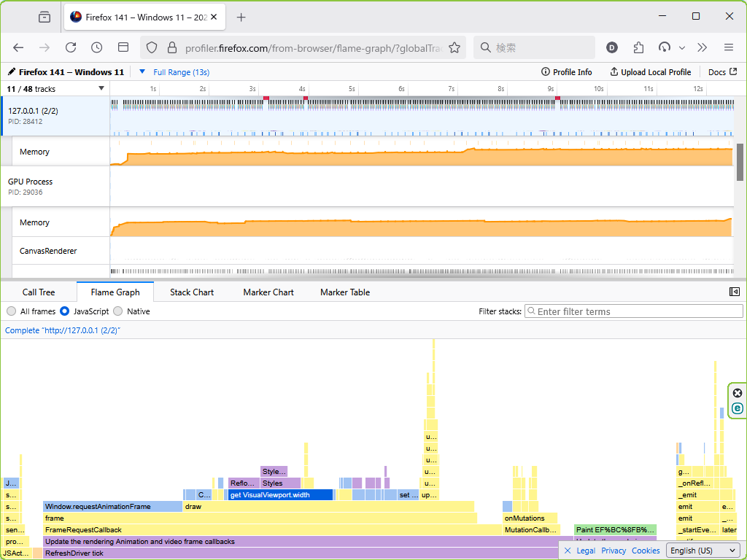This screenshot has height=560, width=747.
Task: Open Legal footer link
Action: point(586,551)
